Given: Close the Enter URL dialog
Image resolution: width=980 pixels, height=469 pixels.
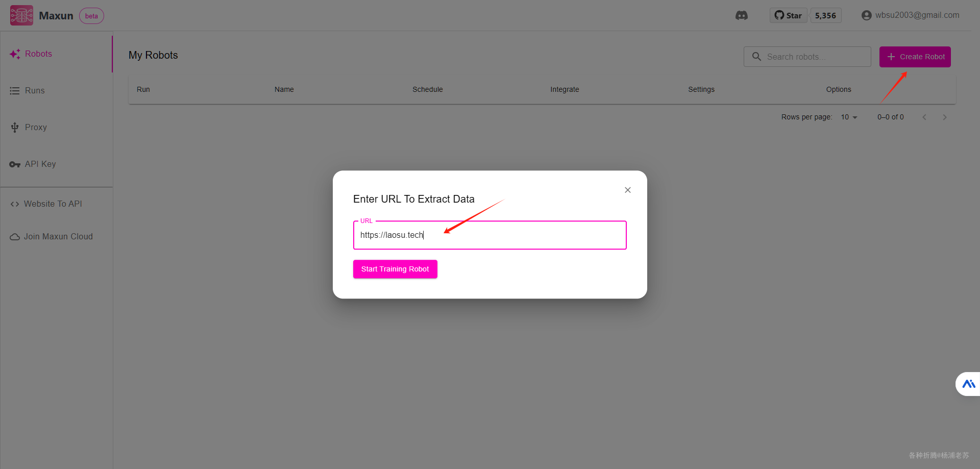Looking at the screenshot, I should click(x=628, y=190).
